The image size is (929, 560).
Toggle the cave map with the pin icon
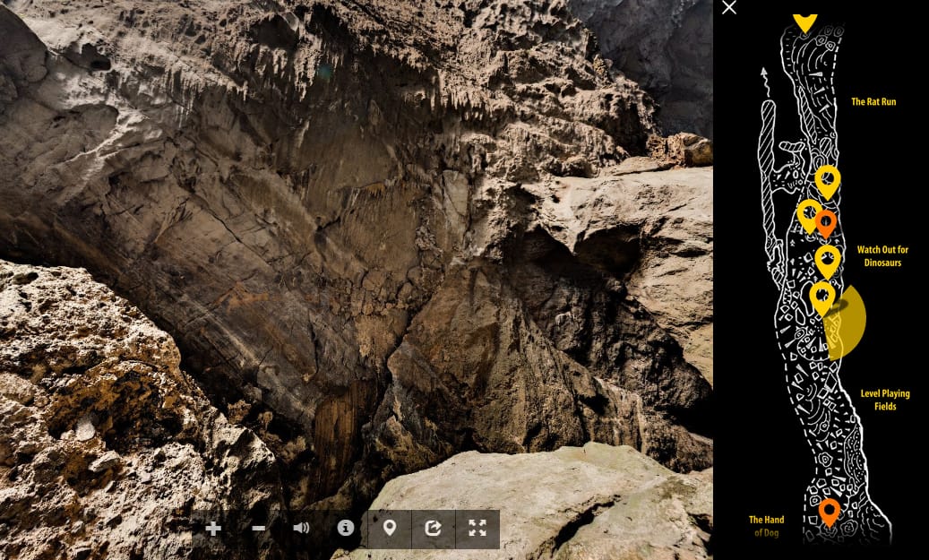390,529
